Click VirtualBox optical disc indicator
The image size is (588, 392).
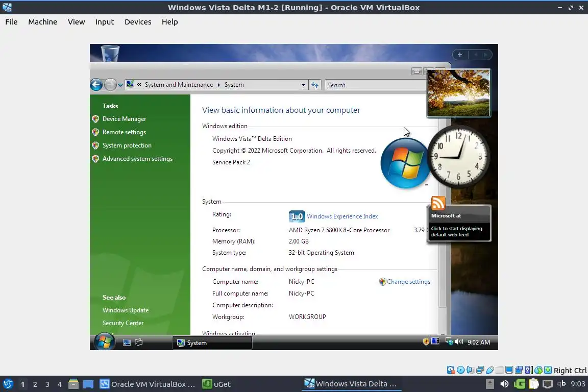point(460,370)
